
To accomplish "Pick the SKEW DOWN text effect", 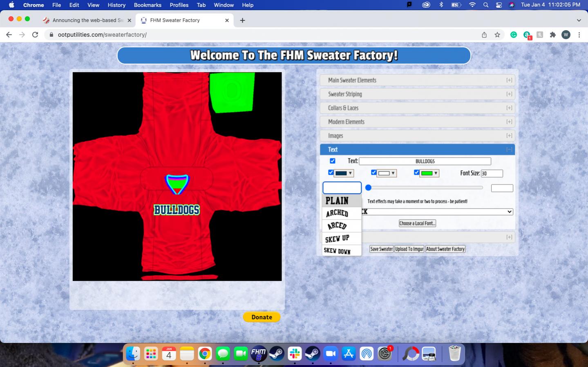I will tap(338, 251).
